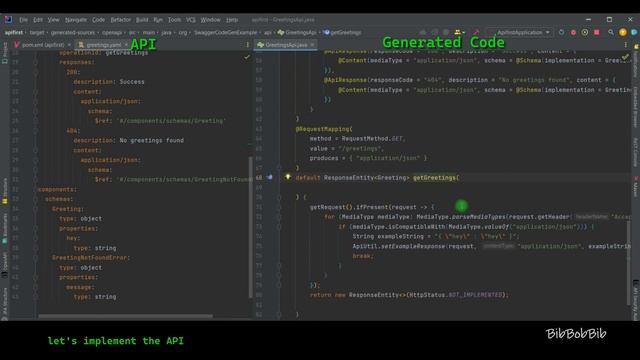640x360 pixels.
Task: Click the blue icon at toolbar's far right
Action: click(634, 32)
